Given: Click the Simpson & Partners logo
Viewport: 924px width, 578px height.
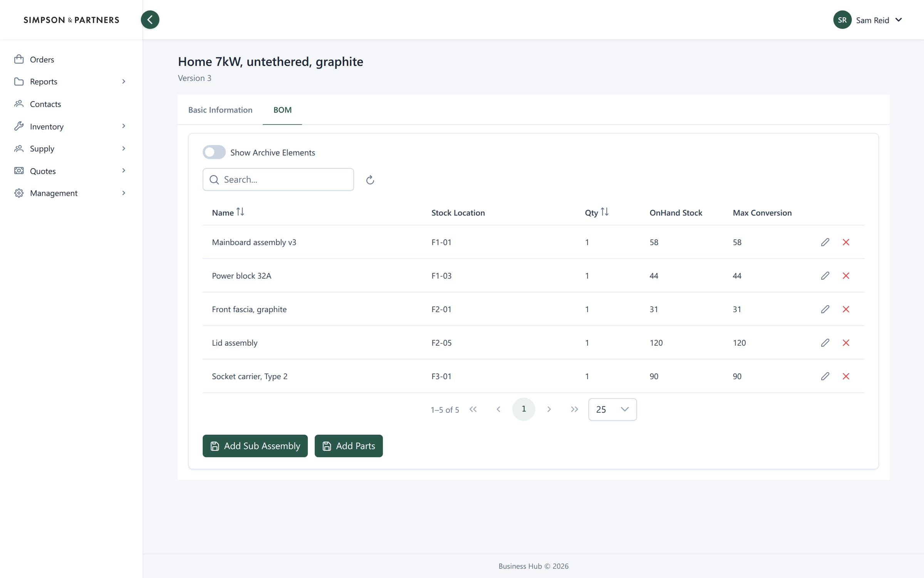Looking at the screenshot, I should (x=71, y=20).
